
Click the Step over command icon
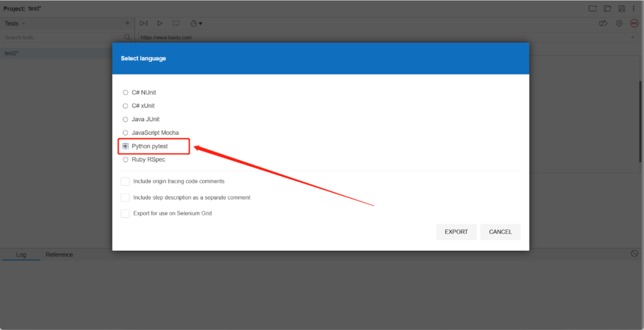coord(176,23)
